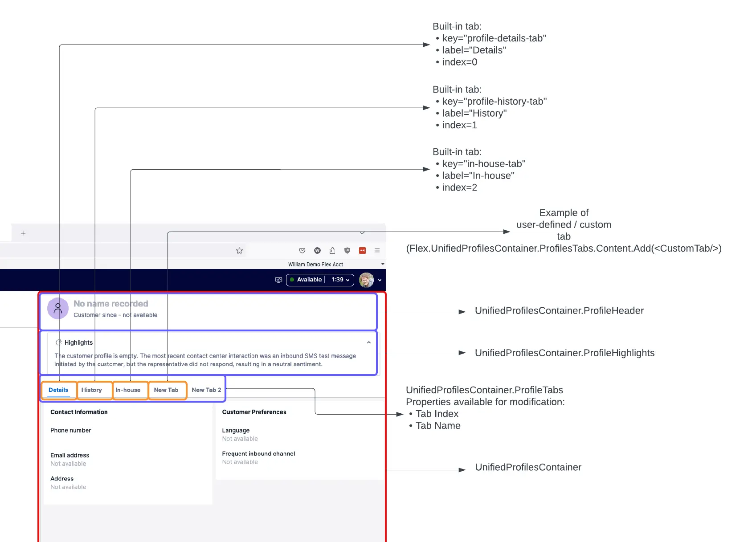The height and width of the screenshot is (542, 756).
Task: Click the Language preference label
Action: coord(236,431)
